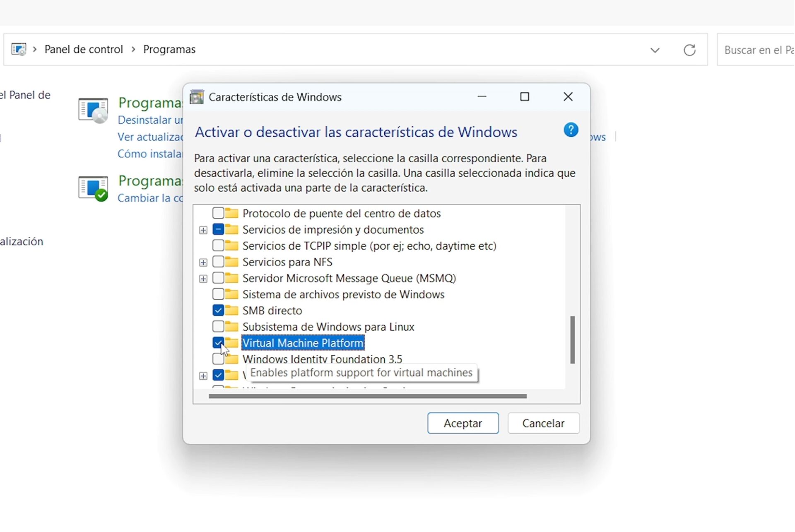Click folder icon beside Servicios de impresión y documentos

(232, 229)
